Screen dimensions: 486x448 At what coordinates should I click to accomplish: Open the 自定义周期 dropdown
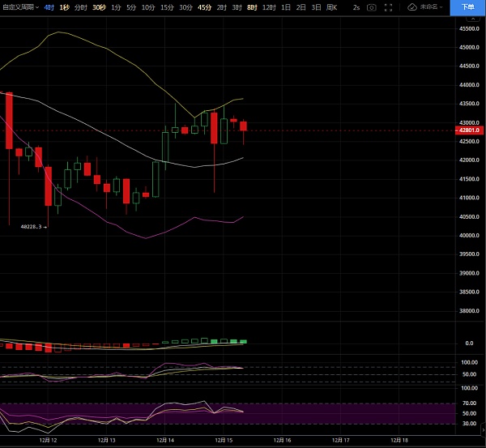[19, 6]
